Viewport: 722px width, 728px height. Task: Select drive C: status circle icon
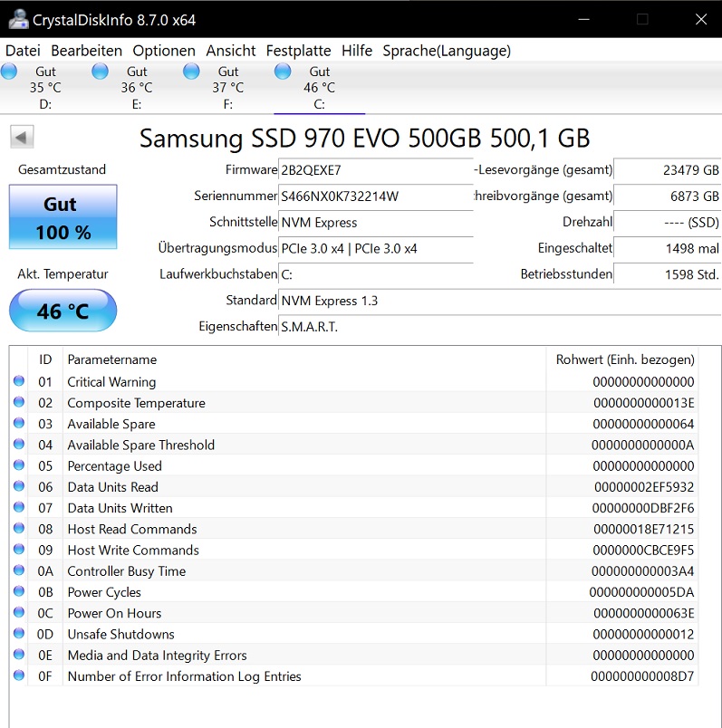(x=283, y=72)
